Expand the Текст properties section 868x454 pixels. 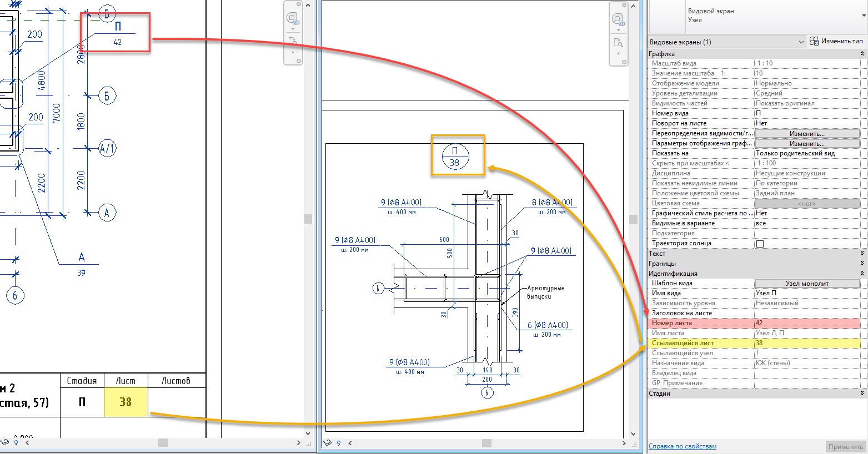[x=862, y=254]
